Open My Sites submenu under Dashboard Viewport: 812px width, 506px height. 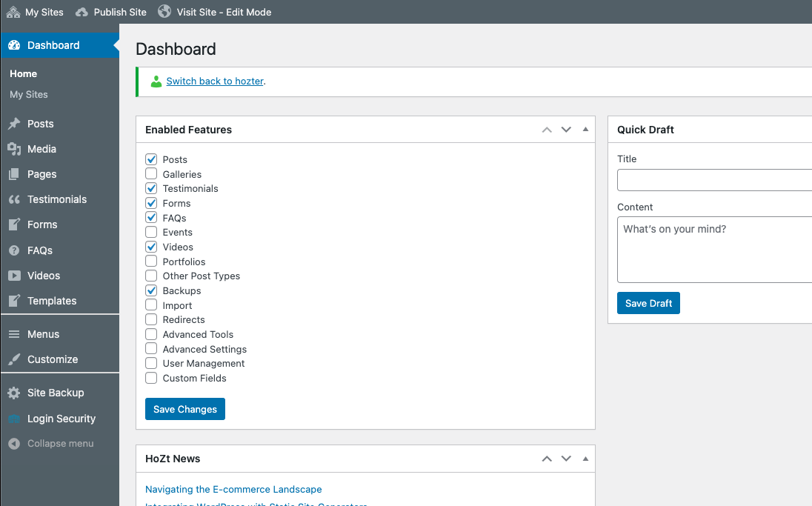point(29,95)
